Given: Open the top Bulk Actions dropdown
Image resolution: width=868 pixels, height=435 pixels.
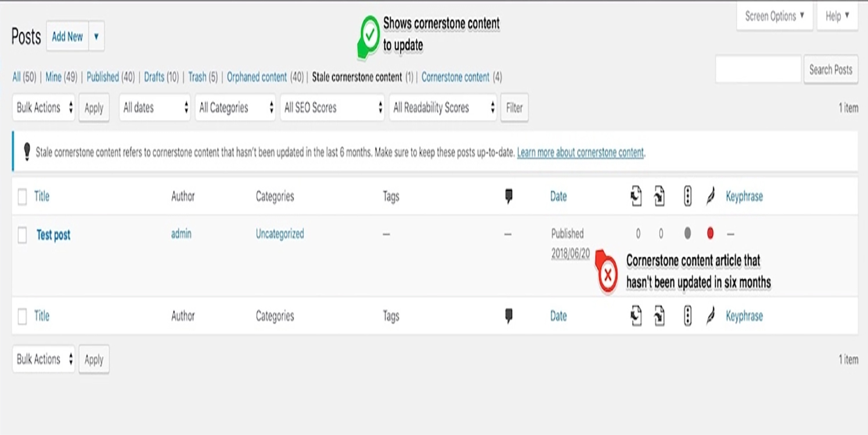Looking at the screenshot, I should [44, 108].
